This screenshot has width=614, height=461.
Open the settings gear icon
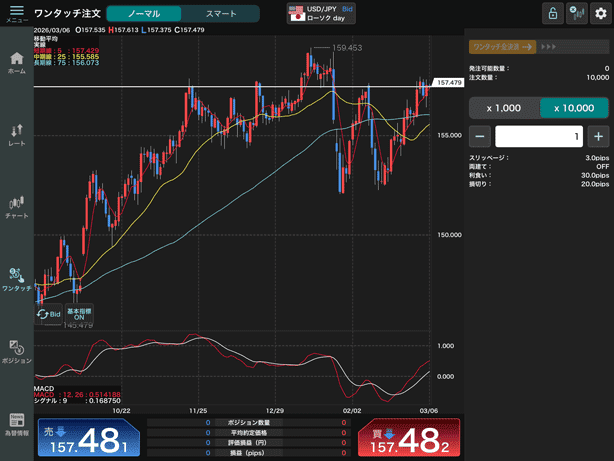click(599, 13)
